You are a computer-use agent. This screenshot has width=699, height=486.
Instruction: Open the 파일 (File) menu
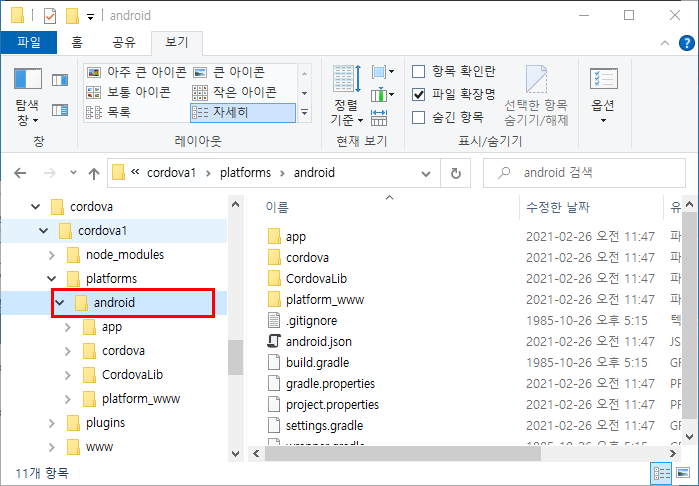[29, 42]
